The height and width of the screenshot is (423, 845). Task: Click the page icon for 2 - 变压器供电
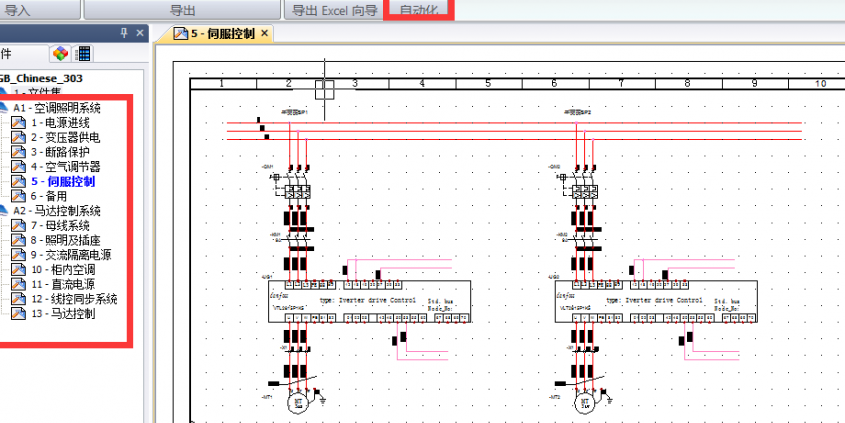[x=19, y=137]
